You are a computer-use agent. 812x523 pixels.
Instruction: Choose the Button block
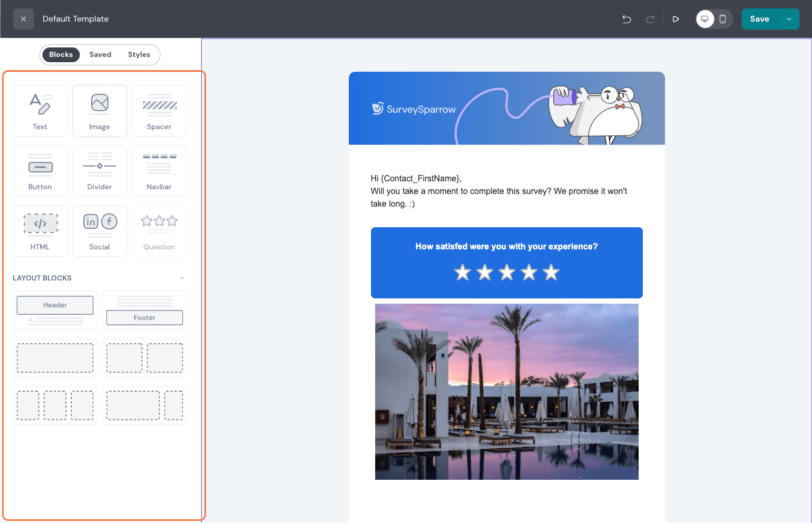40,171
